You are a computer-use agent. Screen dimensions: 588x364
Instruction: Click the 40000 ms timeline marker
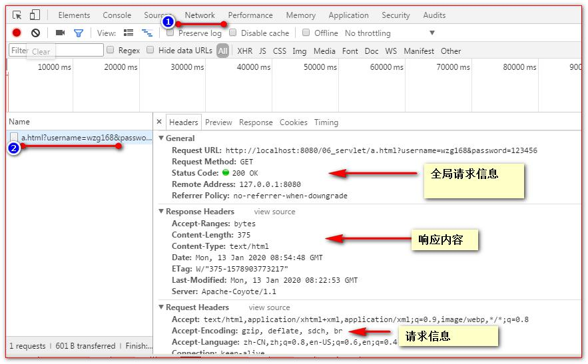(254, 67)
